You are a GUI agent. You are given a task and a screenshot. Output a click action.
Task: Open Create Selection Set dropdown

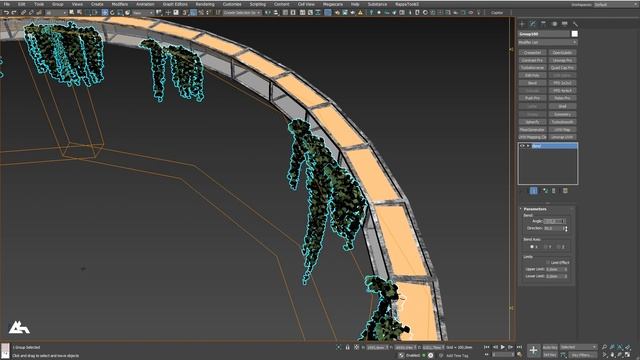(242, 13)
